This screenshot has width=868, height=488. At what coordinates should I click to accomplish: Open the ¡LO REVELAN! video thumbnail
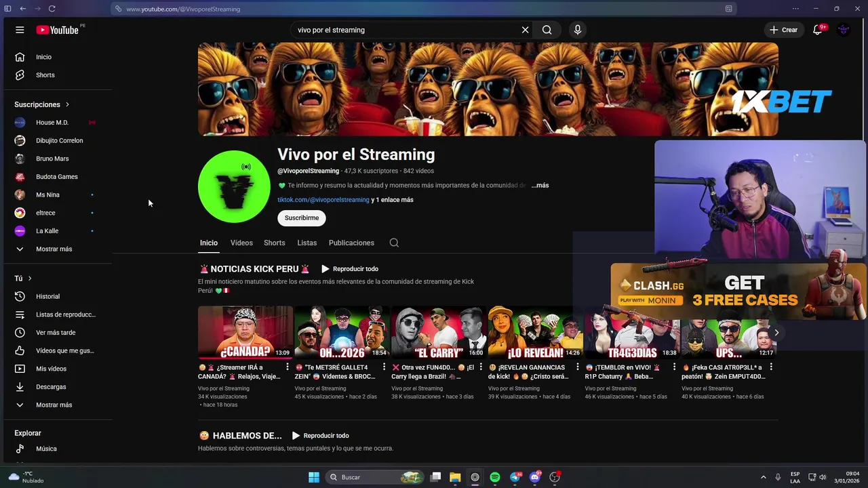coord(536,332)
